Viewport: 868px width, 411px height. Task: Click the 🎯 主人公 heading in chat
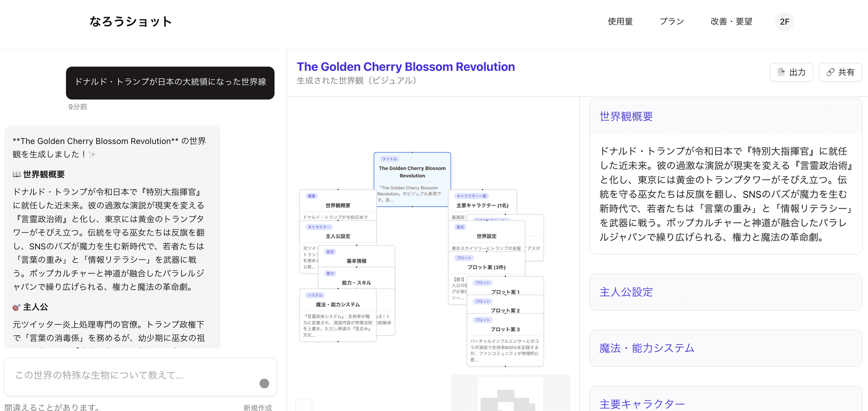click(30, 307)
